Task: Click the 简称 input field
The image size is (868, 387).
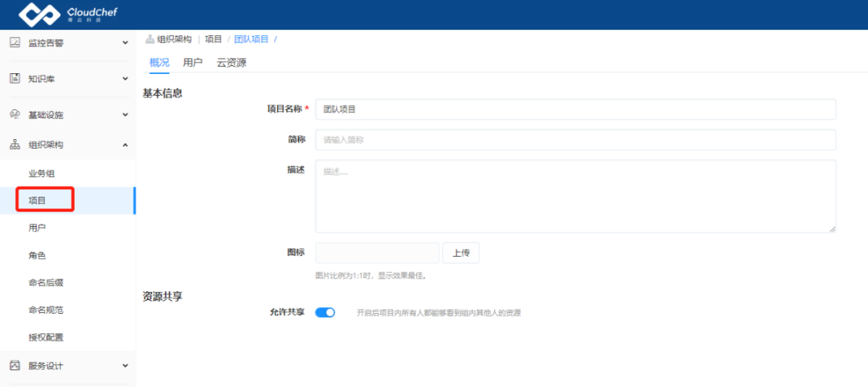Action: point(575,140)
